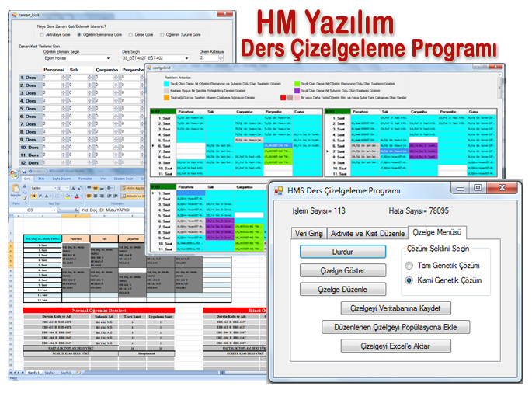
Task: Expand the fill color dropdown arrow
Action: coord(72,196)
